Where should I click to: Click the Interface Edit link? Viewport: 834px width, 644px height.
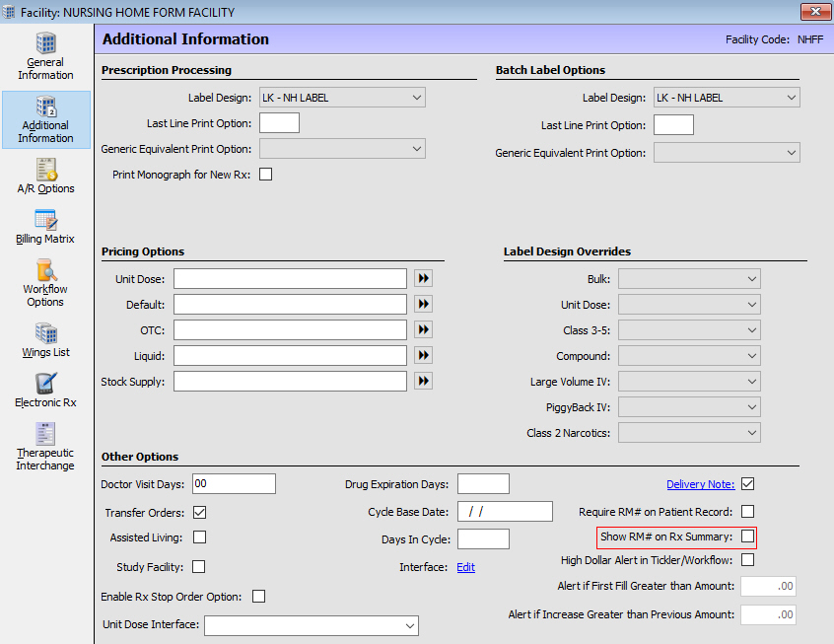pos(465,567)
